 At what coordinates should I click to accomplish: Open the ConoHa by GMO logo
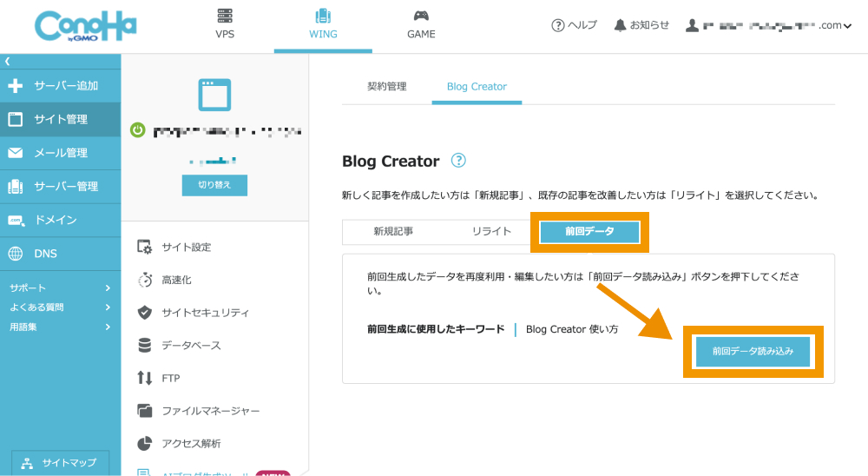point(86,26)
